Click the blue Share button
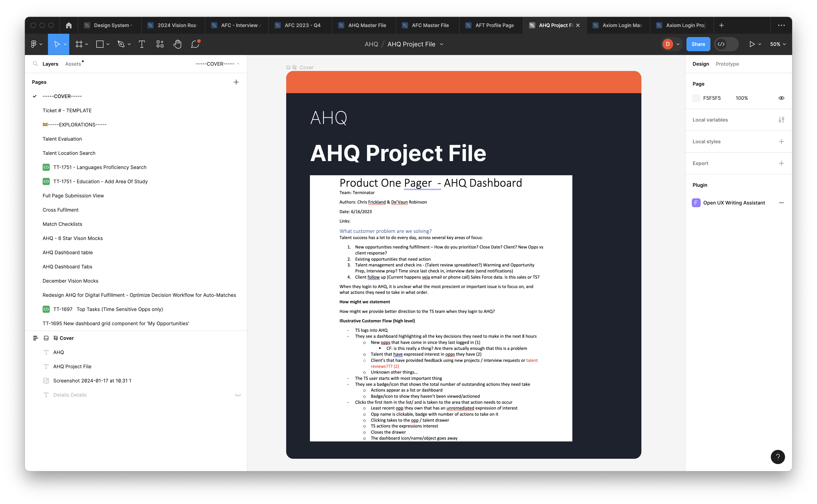 (698, 44)
